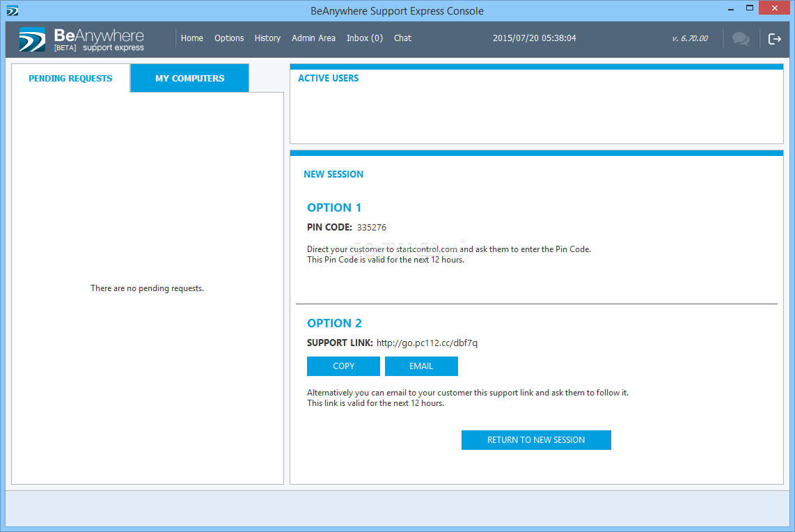The height and width of the screenshot is (532, 795).
Task: Switch to My Computers tab
Action: (189, 78)
